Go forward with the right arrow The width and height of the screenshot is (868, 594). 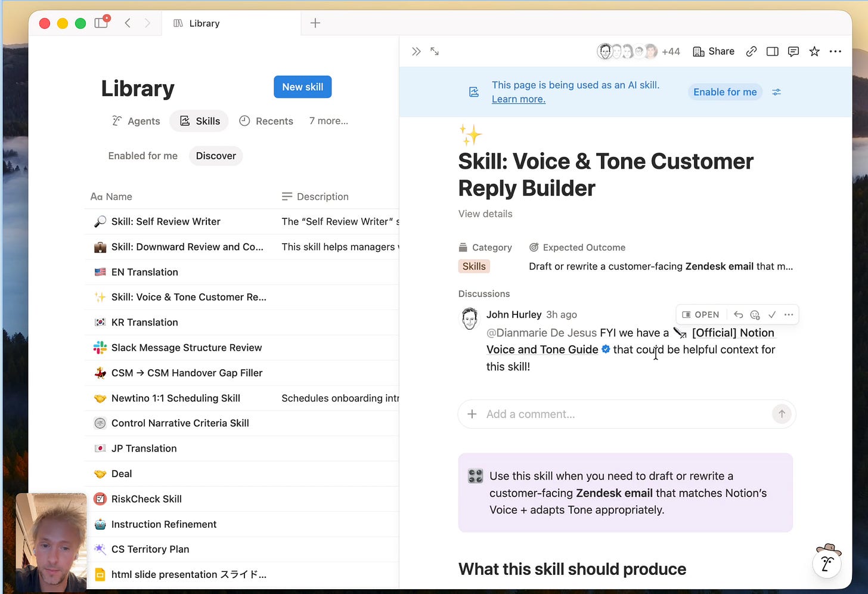coord(147,23)
